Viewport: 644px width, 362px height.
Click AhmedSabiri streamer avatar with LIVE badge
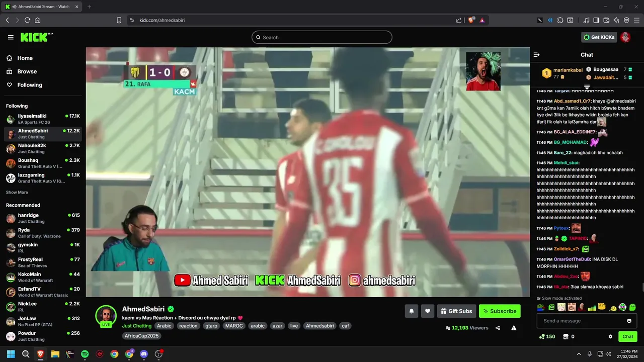tap(106, 316)
